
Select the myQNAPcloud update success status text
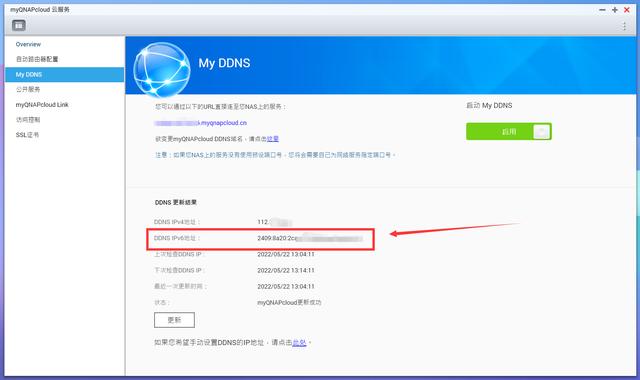tap(289, 302)
